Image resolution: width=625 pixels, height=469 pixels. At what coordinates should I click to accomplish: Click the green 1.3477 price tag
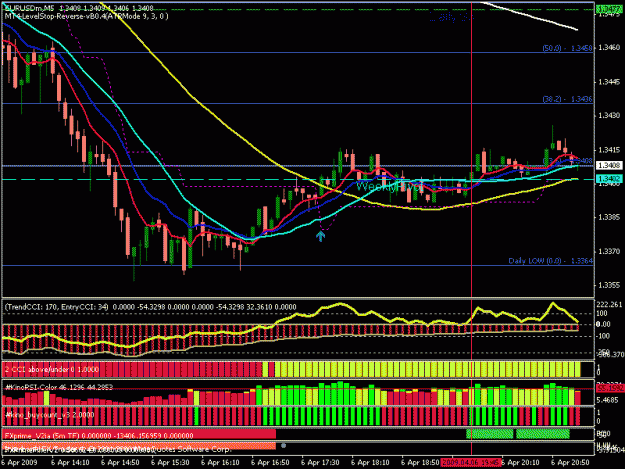(609, 8)
